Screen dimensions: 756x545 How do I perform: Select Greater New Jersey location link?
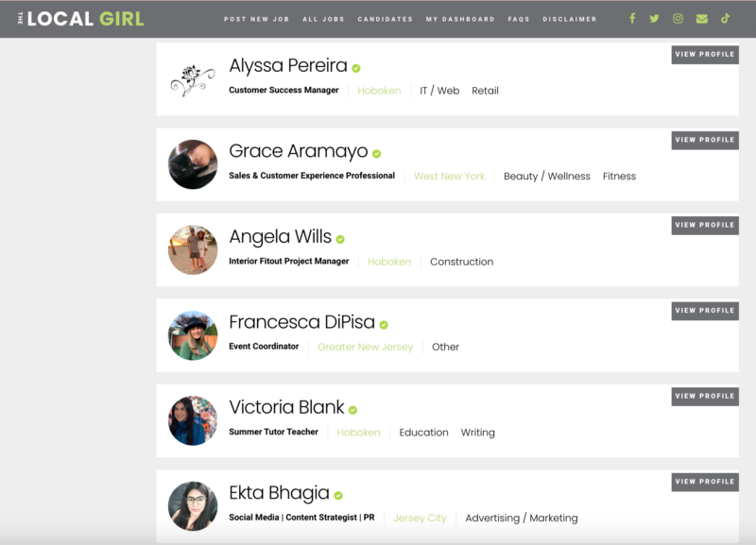click(366, 347)
